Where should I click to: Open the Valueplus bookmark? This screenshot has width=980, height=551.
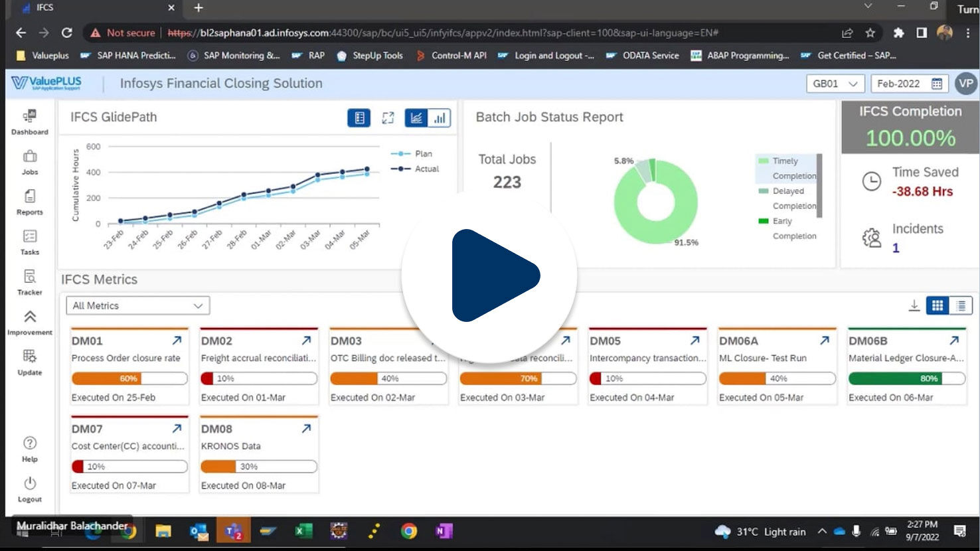coord(42,56)
